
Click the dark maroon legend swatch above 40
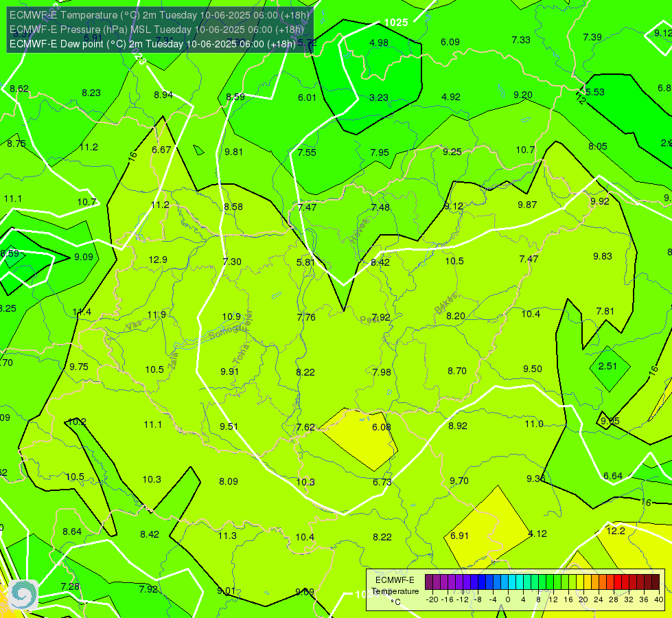pyautogui.click(x=656, y=582)
